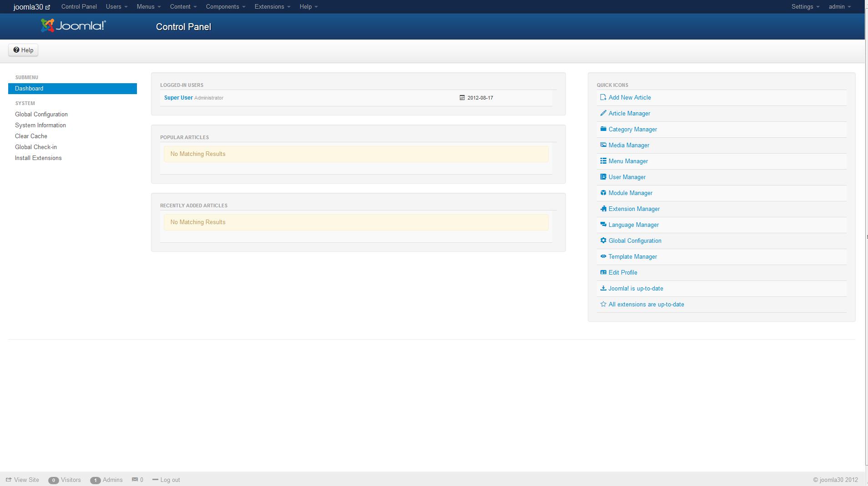Open the User Manager link
868x486 pixels.
click(627, 177)
